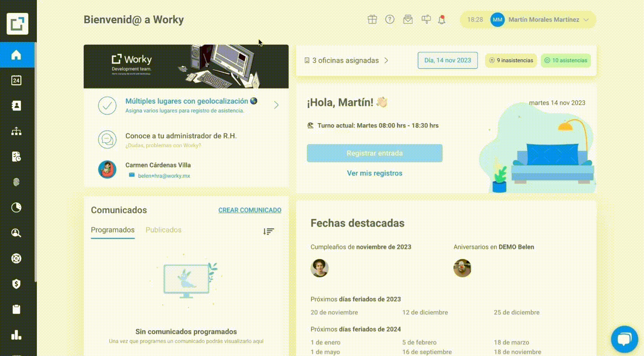Click the 1 de mayo holiday
The width and height of the screenshot is (644, 356).
325,352
